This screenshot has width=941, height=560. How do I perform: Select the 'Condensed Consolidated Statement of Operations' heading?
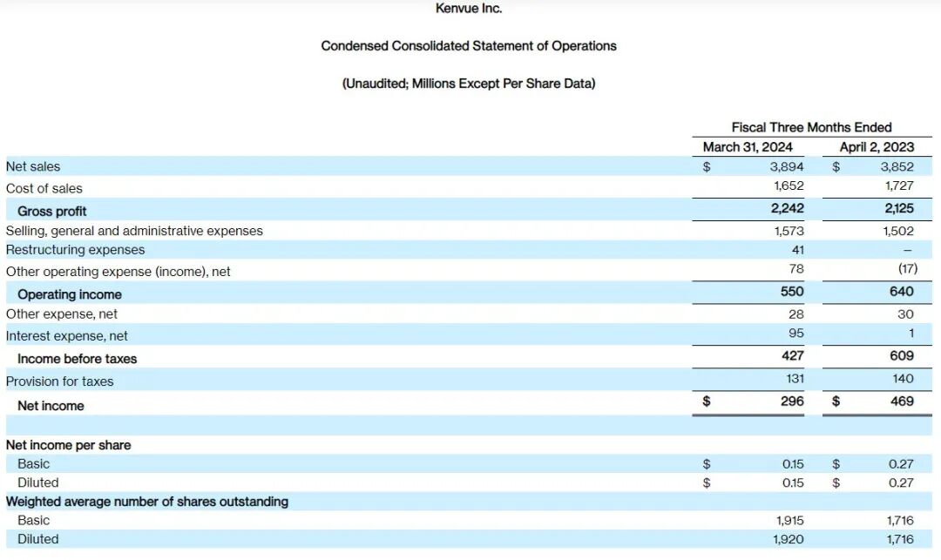pos(469,46)
